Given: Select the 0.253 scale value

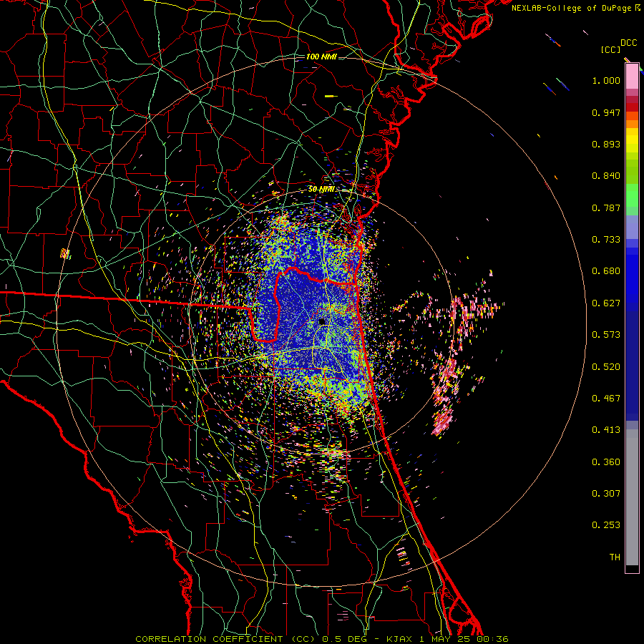Looking at the screenshot, I should coord(606,525).
